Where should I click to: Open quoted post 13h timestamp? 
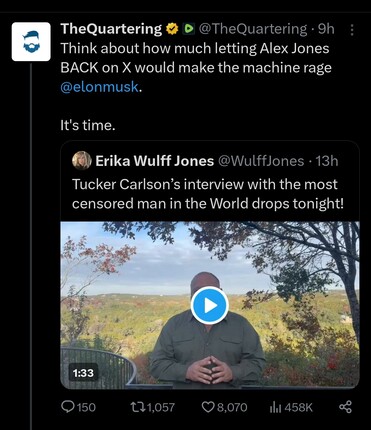[327, 161]
